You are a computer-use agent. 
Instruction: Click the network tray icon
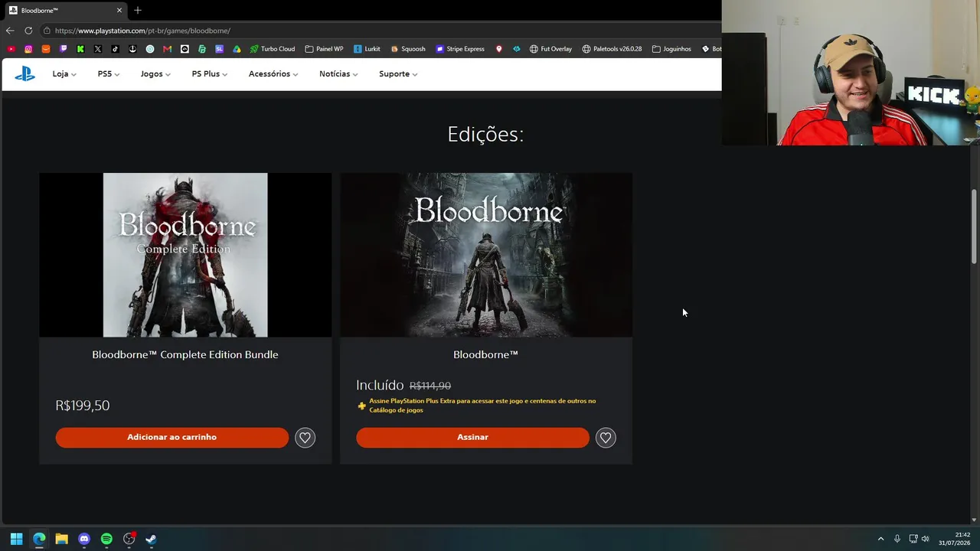coord(913,539)
